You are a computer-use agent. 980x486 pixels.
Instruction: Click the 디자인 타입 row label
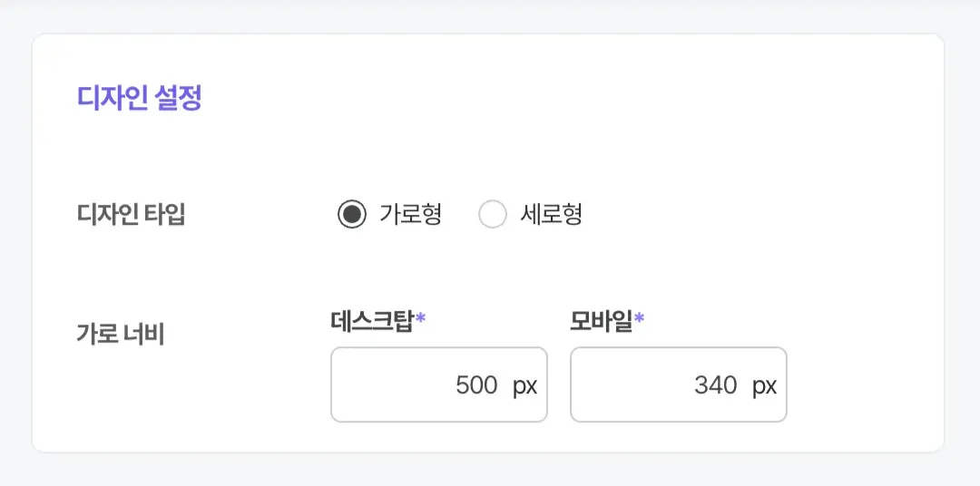coord(131,216)
